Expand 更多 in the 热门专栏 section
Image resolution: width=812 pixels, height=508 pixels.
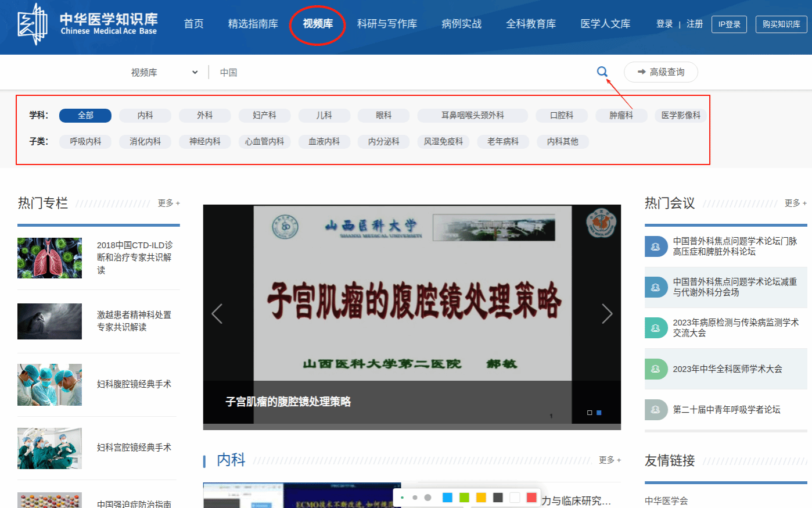click(168, 203)
